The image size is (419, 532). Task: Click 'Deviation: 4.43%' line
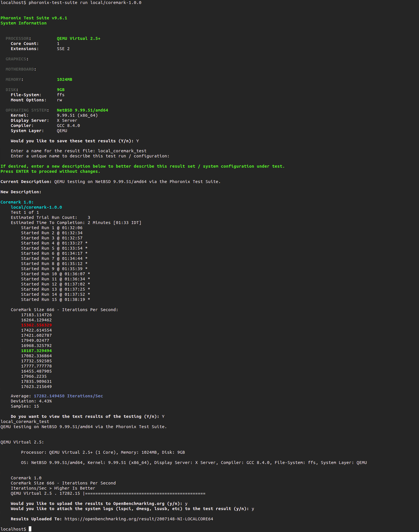[x=31, y=401]
